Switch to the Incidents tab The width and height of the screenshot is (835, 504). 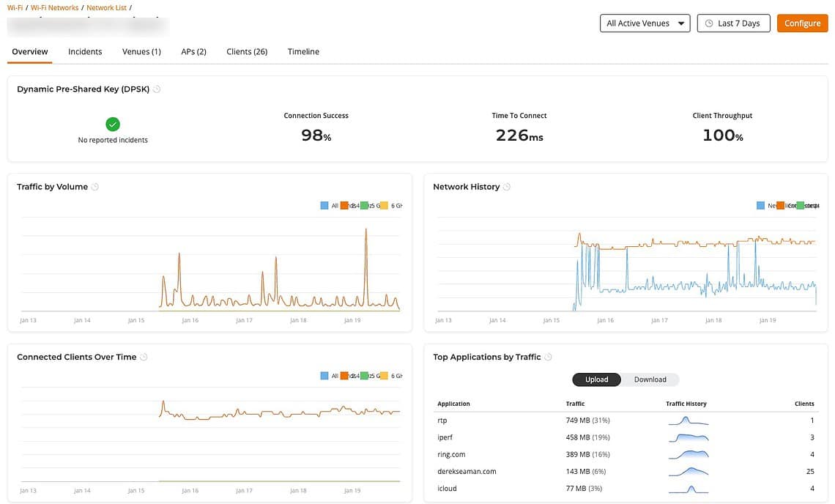pos(85,52)
